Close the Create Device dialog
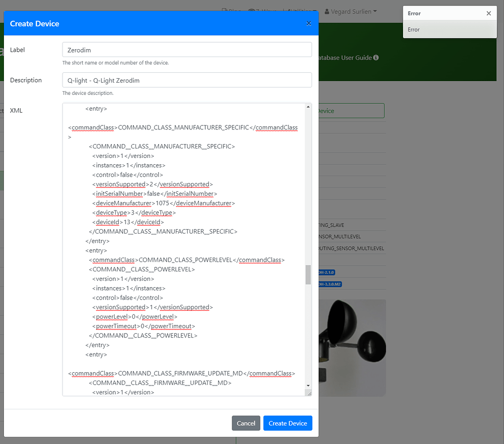504x444 pixels. 309,23
